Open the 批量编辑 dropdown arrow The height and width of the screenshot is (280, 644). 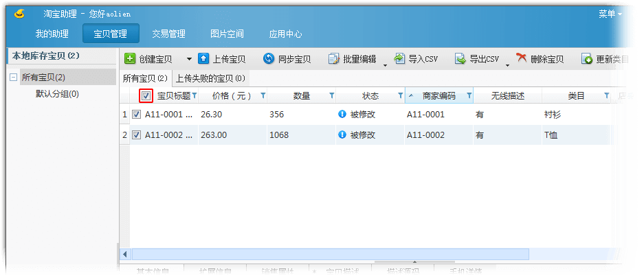tap(385, 65)
